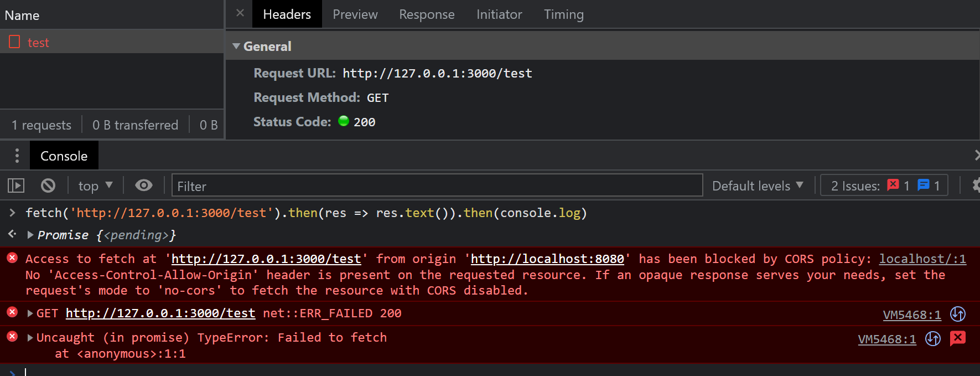
Task: Collapse the General section
Action: 237,47
